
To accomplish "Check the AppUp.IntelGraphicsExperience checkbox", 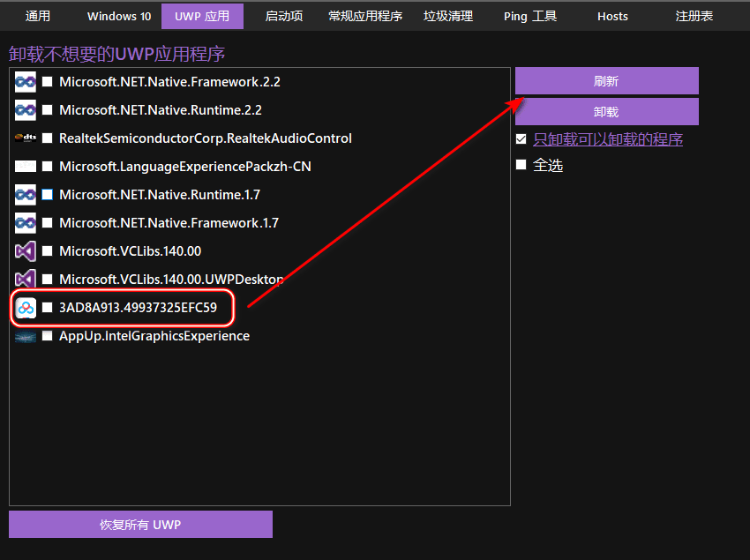I will 47,335.
